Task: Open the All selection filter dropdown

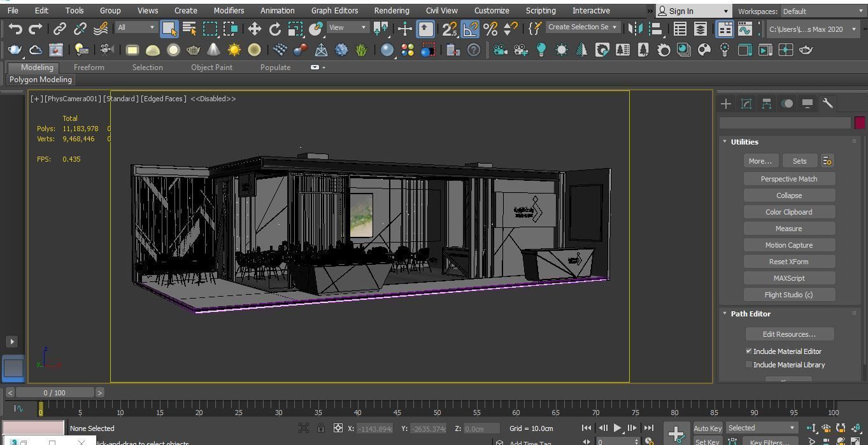Action: [136, 27]
